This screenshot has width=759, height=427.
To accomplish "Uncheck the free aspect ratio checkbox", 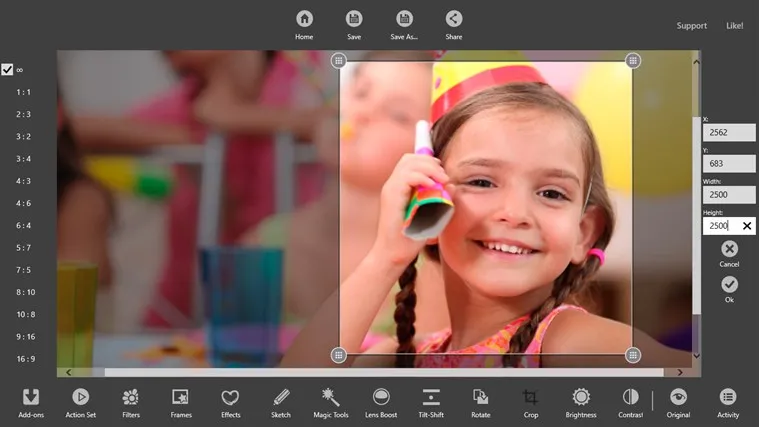I will click(8, 70).
